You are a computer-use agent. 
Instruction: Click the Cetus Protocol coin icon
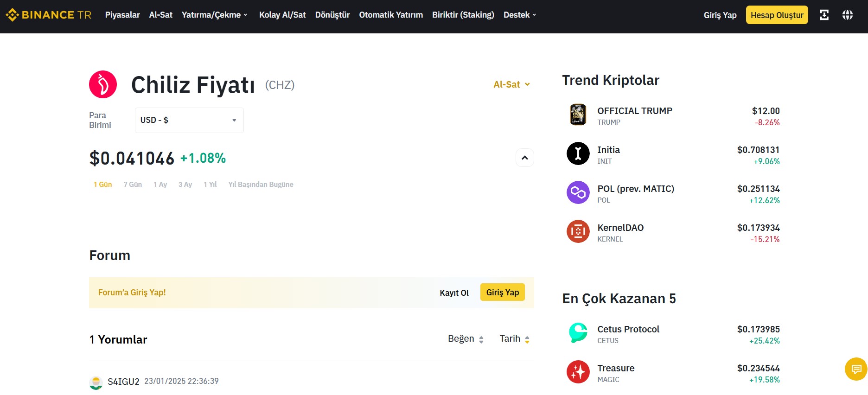(578, 333)
